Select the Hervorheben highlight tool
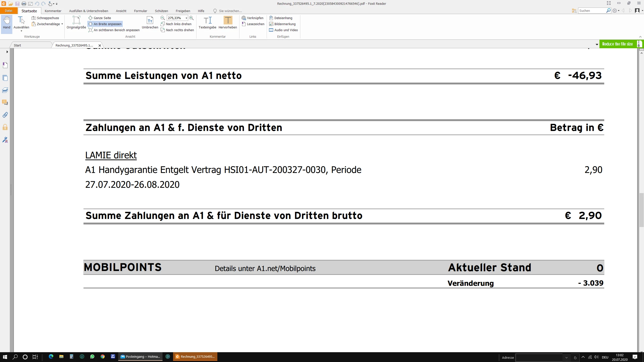The height and width of the screenshot is (362, 644). pyautogui.click(x=228, y=23)
